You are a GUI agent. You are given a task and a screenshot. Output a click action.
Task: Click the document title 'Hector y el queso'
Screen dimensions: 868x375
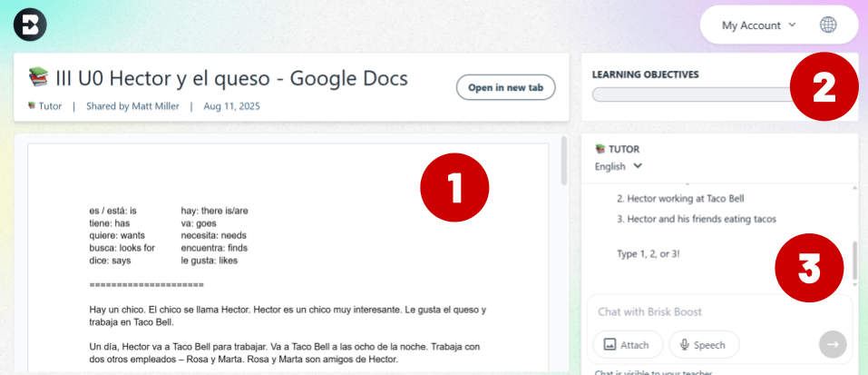click(x=231, y=79)
